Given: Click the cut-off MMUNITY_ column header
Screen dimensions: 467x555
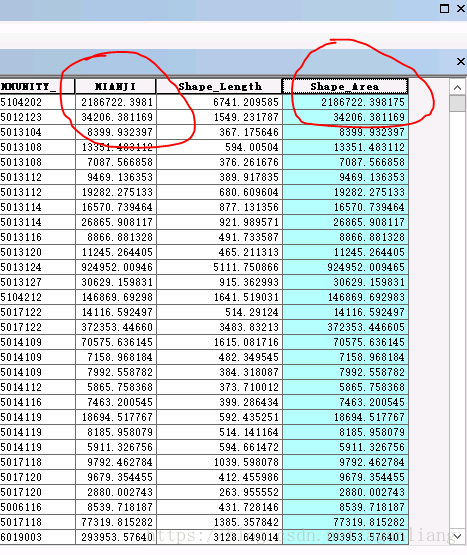Looking at the screenshot, I should point(37,86).
